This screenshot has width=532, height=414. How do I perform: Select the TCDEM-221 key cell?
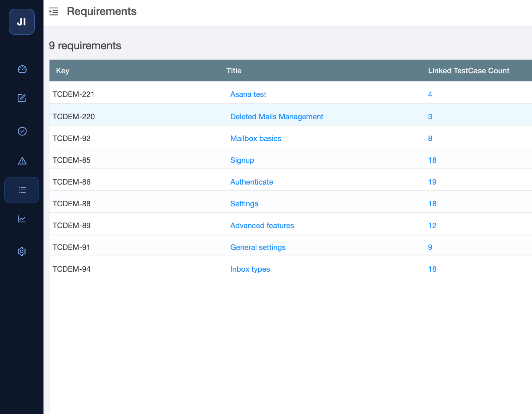(x=73, y=94)
